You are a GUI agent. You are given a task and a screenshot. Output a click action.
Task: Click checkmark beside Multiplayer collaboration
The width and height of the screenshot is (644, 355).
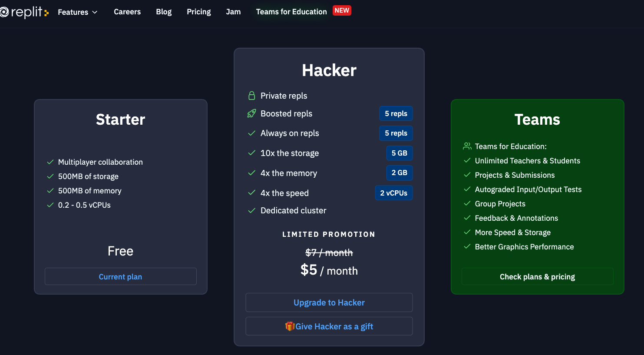pyautogui.click(x=50, y=162)
